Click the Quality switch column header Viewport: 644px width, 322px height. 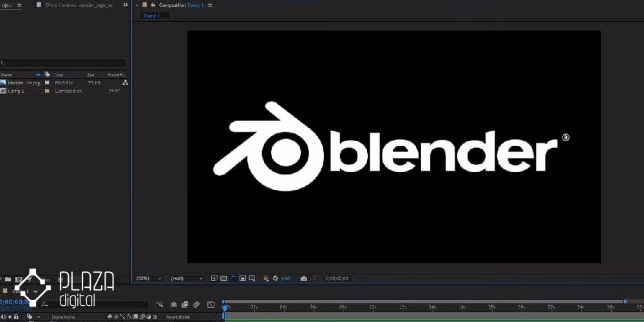(123, 317)
